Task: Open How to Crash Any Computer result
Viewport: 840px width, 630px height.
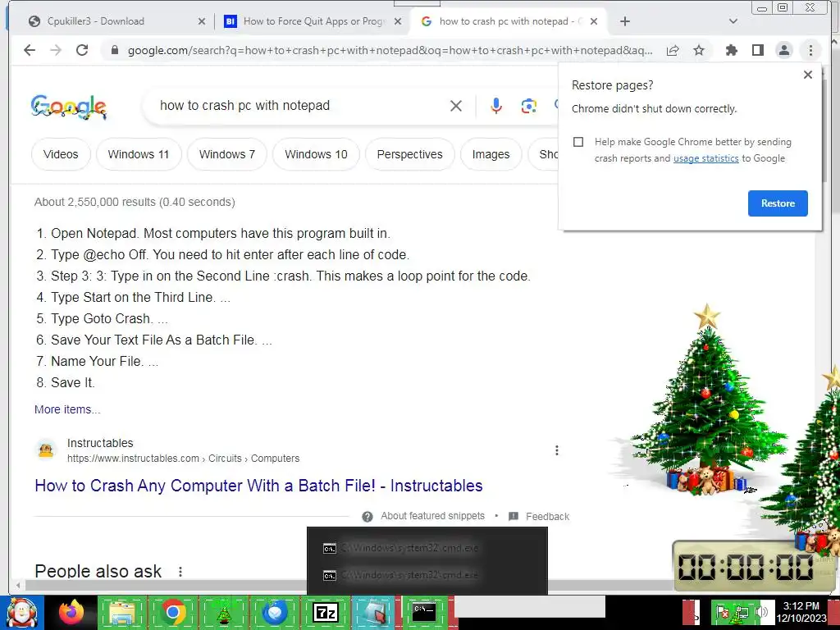Action: coord(258,486)
